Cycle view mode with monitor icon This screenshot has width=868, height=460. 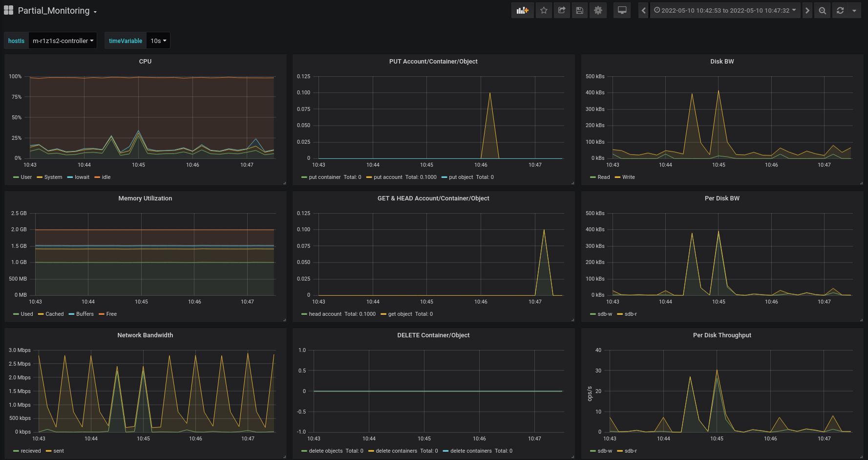[x=622, y=10]
